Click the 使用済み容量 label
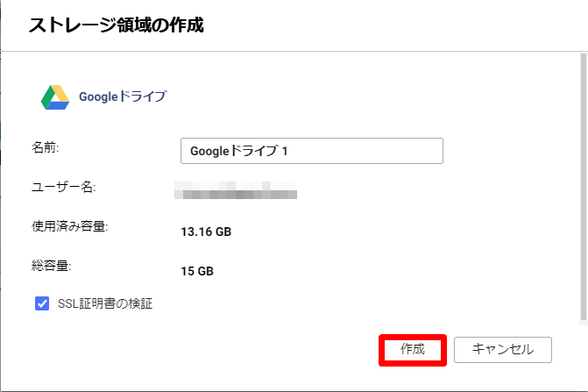 click(x=69, y=226)
